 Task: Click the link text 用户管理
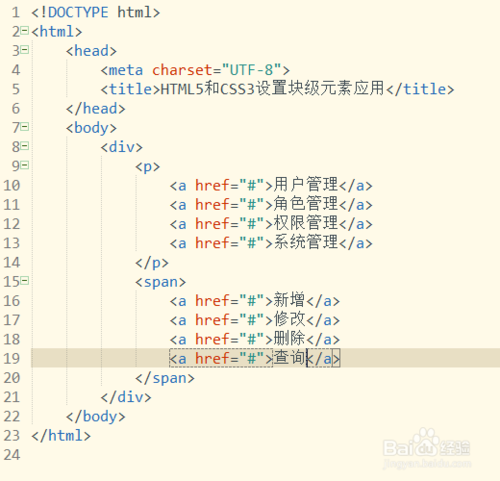[x=306, y=185]
